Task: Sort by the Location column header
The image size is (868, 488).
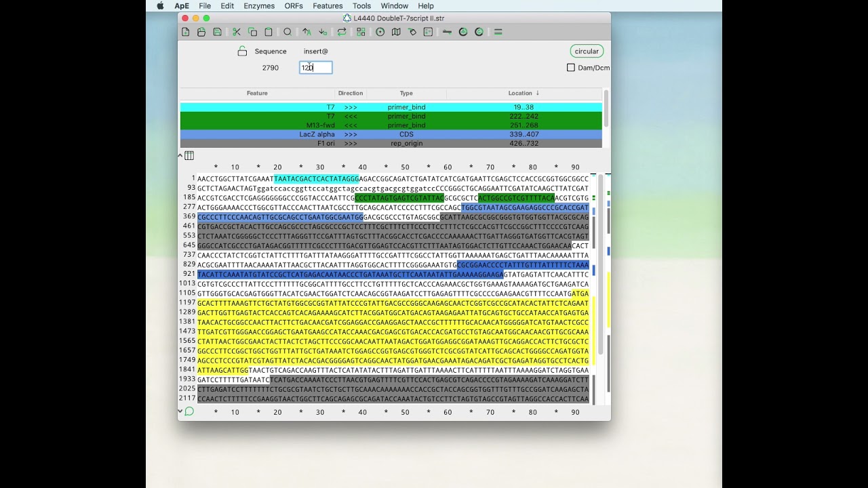Action: [x=524, y=94]
